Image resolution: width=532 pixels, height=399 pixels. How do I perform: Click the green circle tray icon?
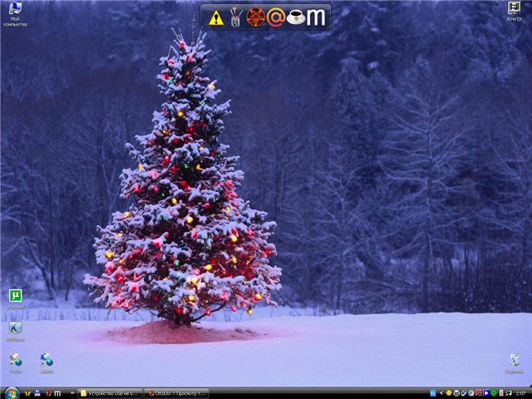[x=494, y=393]
